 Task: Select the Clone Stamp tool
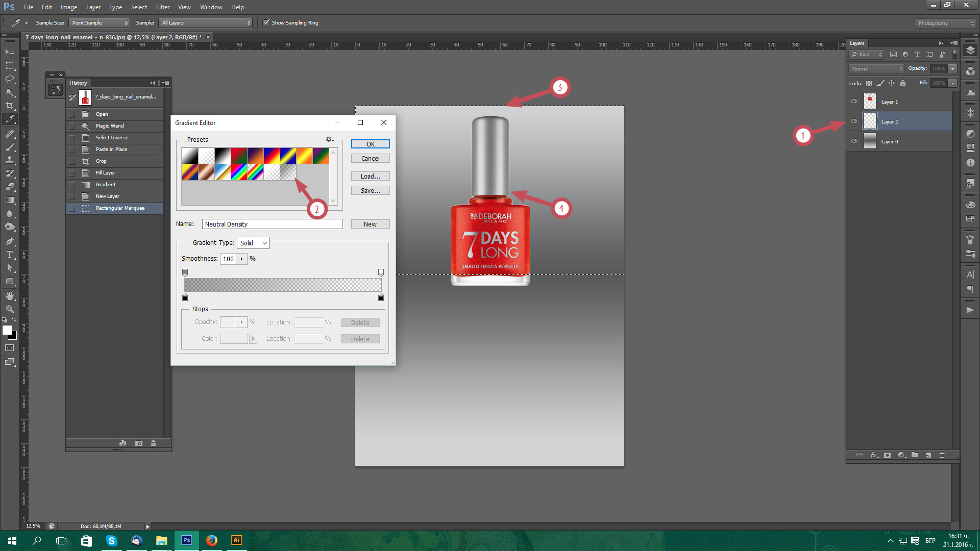10,160
